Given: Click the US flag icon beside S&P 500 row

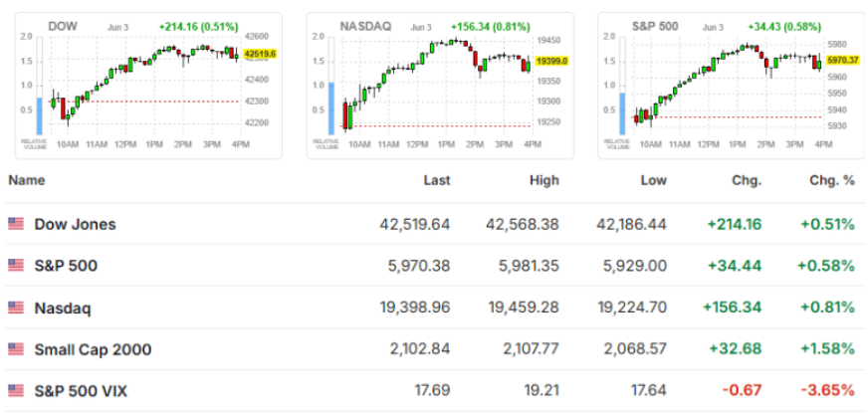Looking at the screenshot, I should coord(16,266).
